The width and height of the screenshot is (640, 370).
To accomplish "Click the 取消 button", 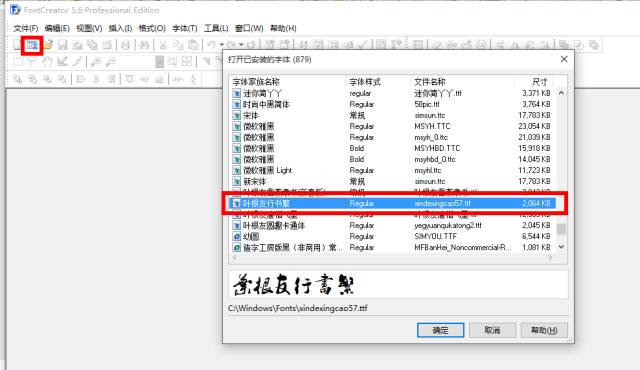I will (x=492, y=330).
